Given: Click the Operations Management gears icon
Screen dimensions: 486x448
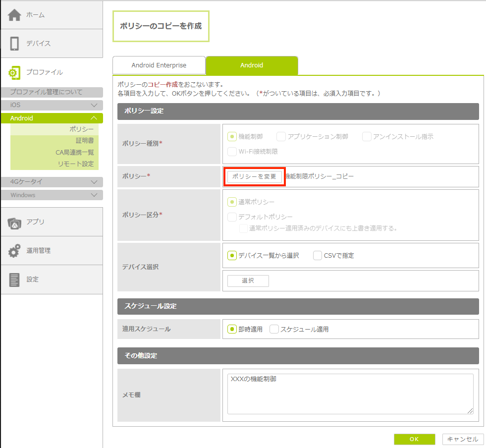Looking at the screenshot, I should pyautogui.click(x=14, y=251).
